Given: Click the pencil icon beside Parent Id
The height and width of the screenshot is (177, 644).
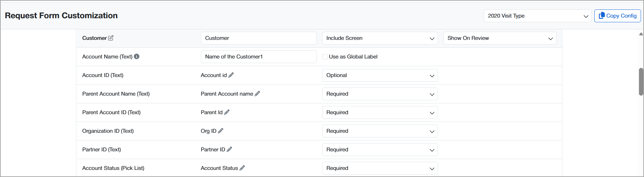Looking at the screenshot, I should click(227, 112).
